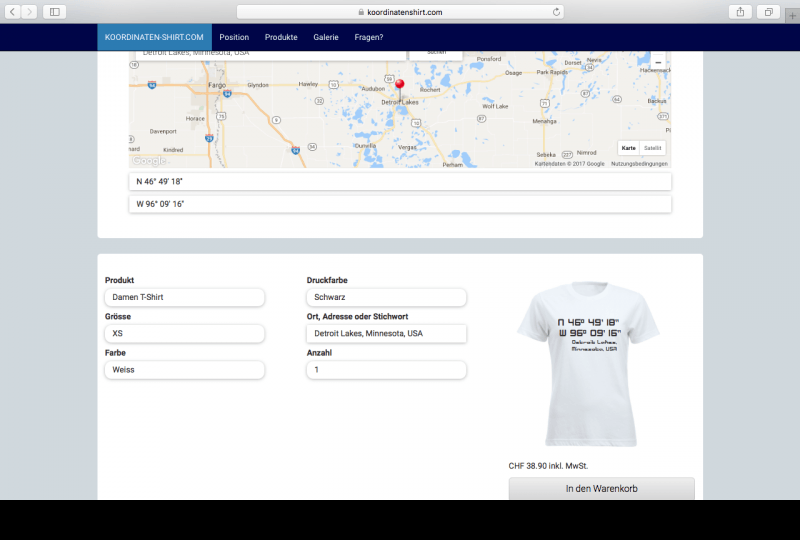Image resolution: width=800 pixels, height=540 pixels.
Task: Open the Galerie menu item
Action: (x=326, y=37)
